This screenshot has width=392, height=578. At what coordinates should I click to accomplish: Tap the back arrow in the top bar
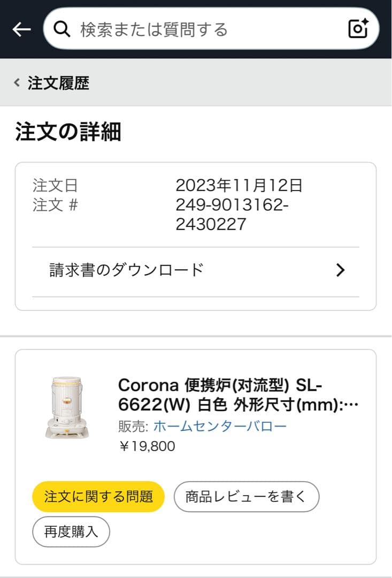point(21,29)
